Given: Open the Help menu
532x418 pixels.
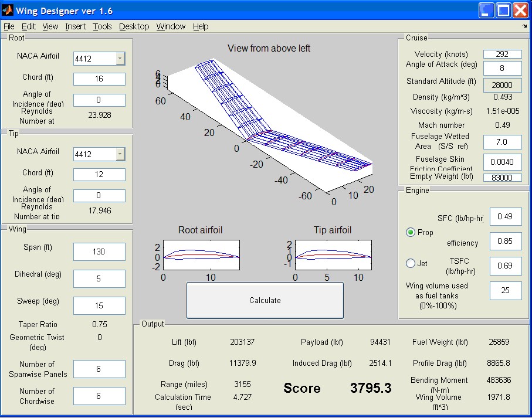Looking at the screenshot, I should coord(201,26).
